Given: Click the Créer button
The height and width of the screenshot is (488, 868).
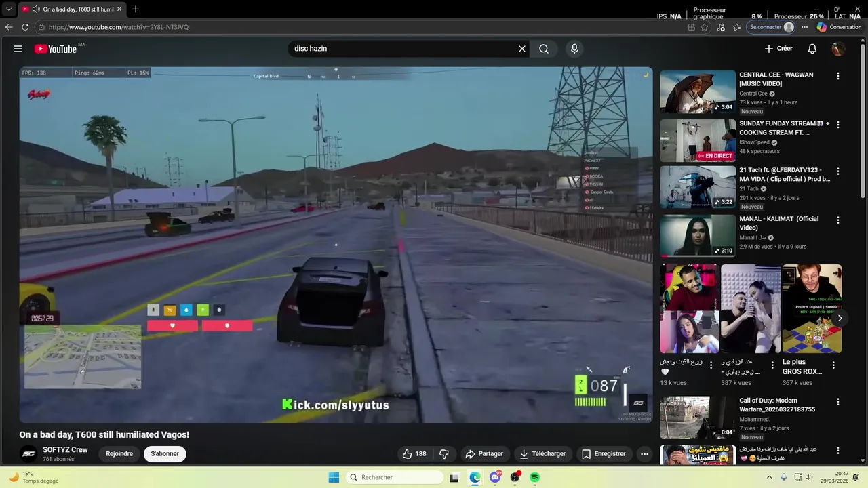Looking at the screenshot, I should tap(778, 49).
